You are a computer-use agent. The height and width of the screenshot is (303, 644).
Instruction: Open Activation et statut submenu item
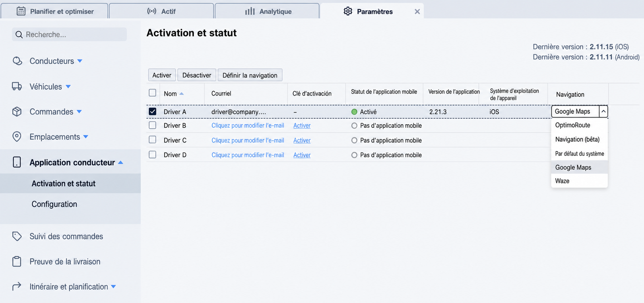pos(70,184)
